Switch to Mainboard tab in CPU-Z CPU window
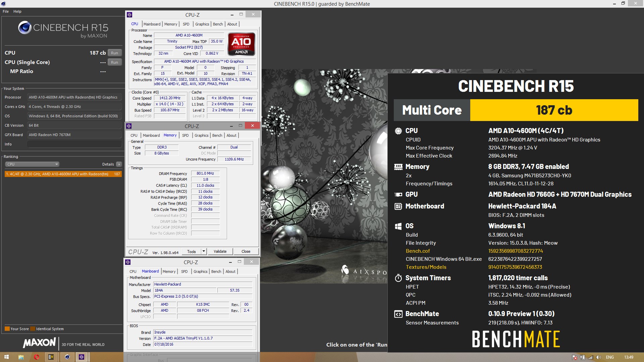The image size is (644, 362). point(152,24)
